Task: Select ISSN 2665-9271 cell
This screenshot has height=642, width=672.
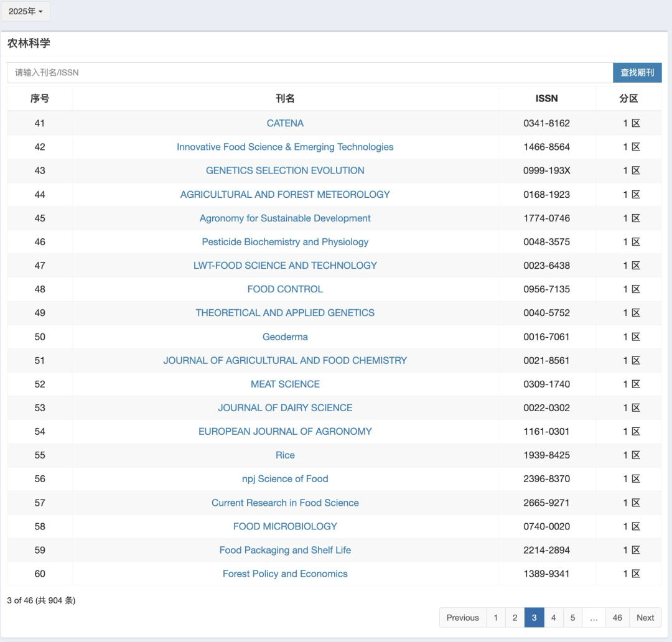Action: pos(546,503)
